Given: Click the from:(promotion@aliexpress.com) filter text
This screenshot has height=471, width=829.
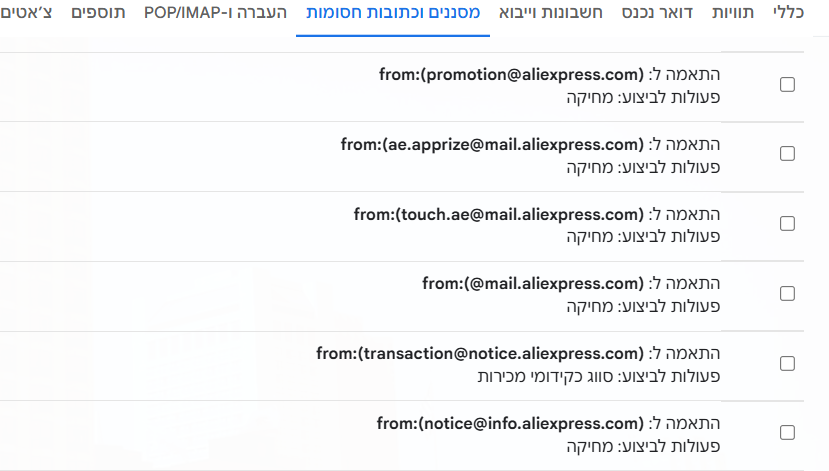Looking at the screenshot, I should [510, 74].
